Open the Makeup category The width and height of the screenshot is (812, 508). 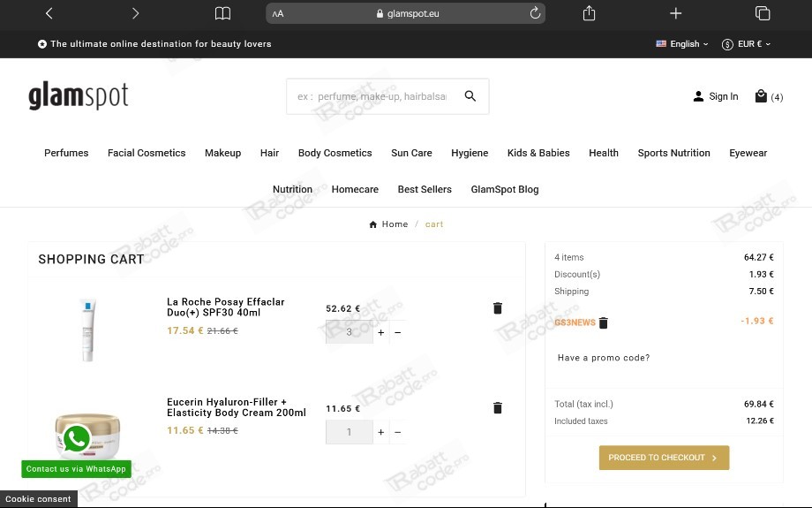(222, 153)
